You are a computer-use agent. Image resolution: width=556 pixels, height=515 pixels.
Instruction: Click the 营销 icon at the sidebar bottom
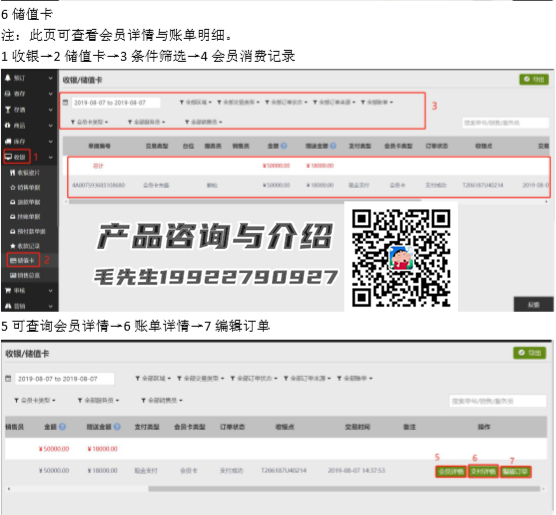click(x=8, y=306)
